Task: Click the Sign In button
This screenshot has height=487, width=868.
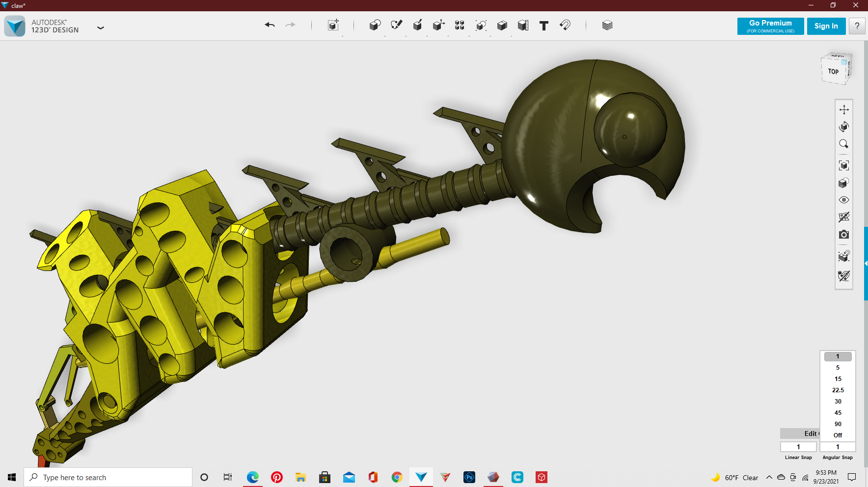Action: pyautogui.click(x=826, y=26)
